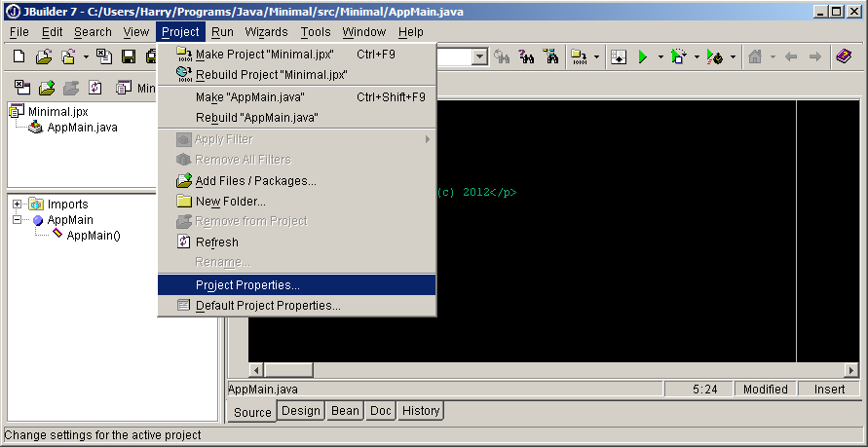The width and height of the screenshot is (868, 447).
Task: Switch to the Source tab
Action: [252, 412]
